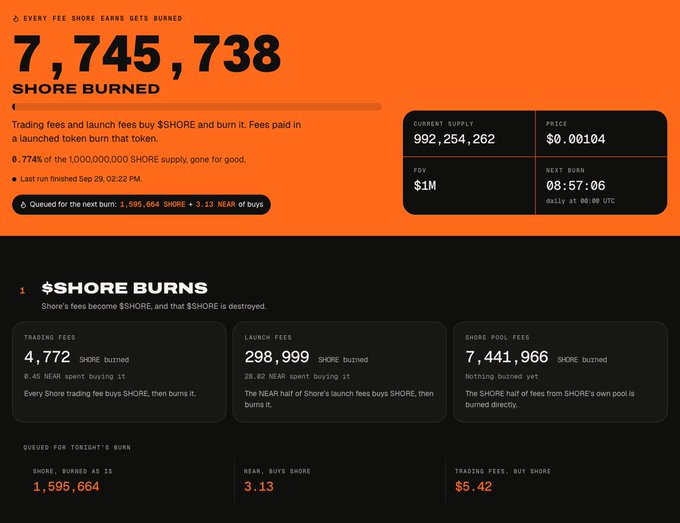Click the burn progress bar under SHORE BURNED
680x523 pixels.
[x=197, y=107]
